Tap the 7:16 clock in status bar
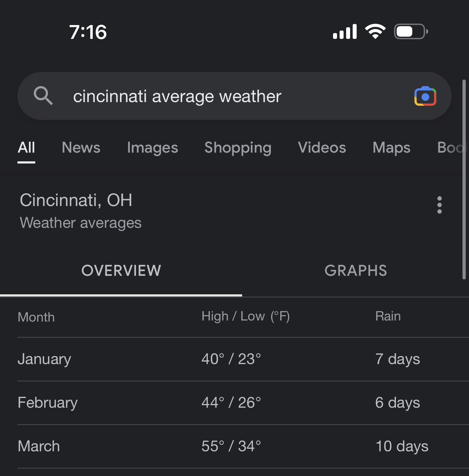469x476 pixels. click(x=88, y=32)
